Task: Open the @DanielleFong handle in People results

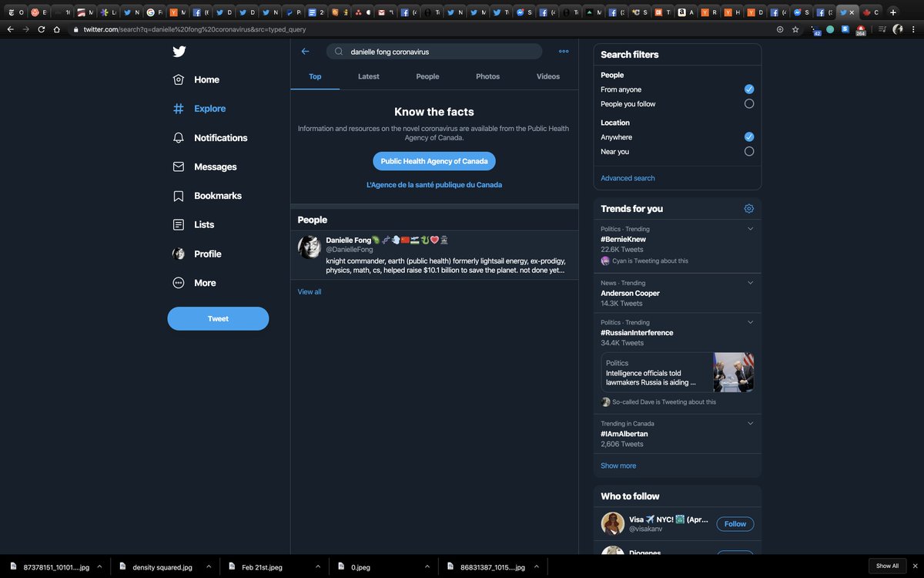Action: (349, 250)
